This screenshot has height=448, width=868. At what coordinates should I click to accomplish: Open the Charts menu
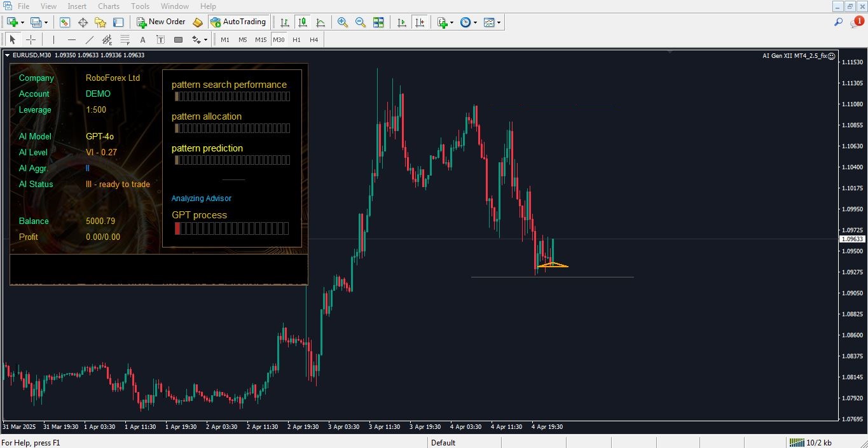(109, 6)
